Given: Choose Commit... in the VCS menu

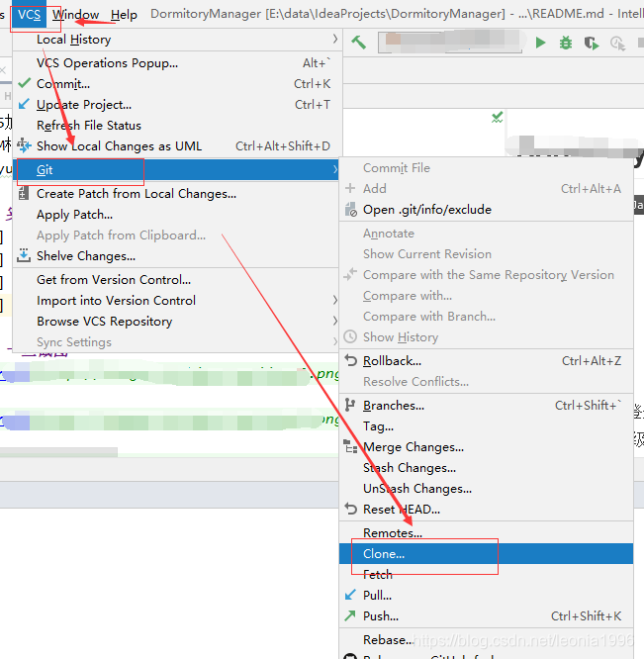Looking at the screenshot, I should click(178, 84).
